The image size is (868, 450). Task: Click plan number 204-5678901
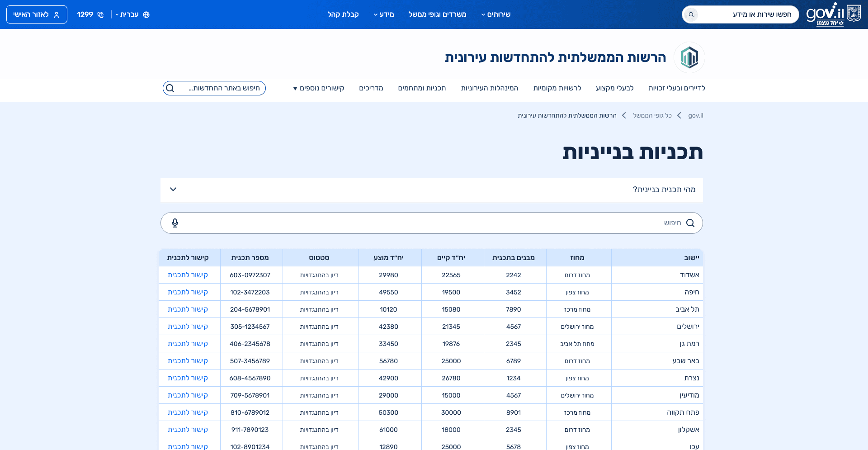pos(250,309)
